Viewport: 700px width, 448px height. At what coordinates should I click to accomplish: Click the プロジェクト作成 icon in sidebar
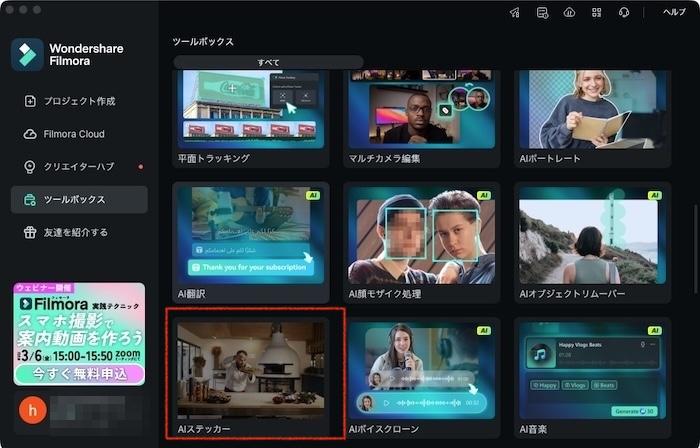[30, 101]
